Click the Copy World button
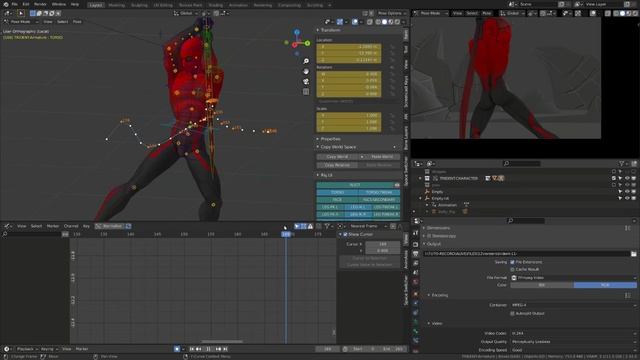The height and width of the screenshot is (360, 640). tap(337, 157)
